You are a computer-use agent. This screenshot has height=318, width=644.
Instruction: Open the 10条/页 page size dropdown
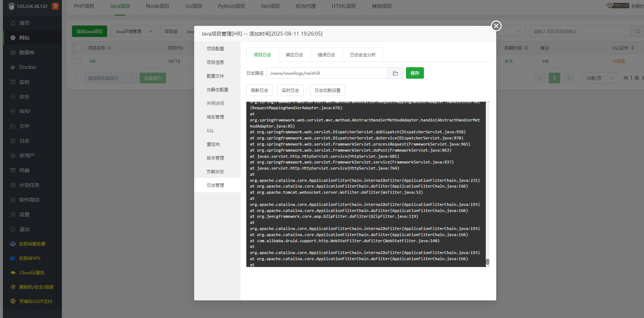coord(599,78)
